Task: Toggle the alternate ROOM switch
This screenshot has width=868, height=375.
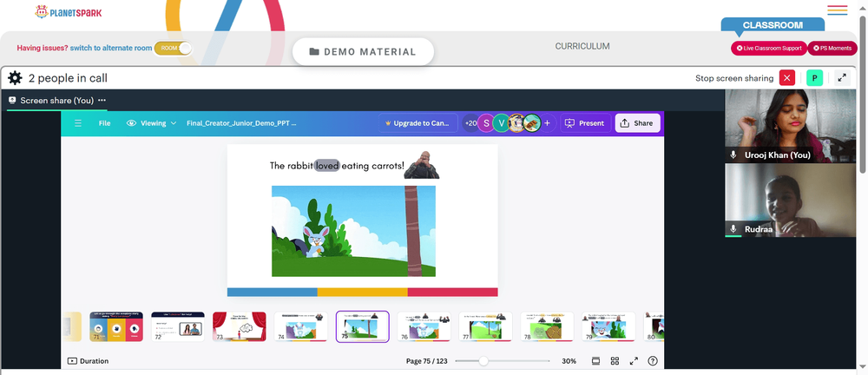Action: click(x=174, y=49)
